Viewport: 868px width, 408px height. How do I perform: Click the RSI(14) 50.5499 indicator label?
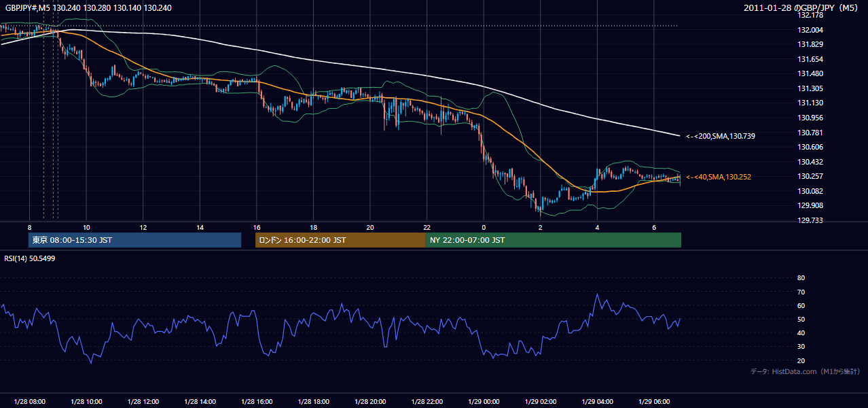[x=30, y=258]
